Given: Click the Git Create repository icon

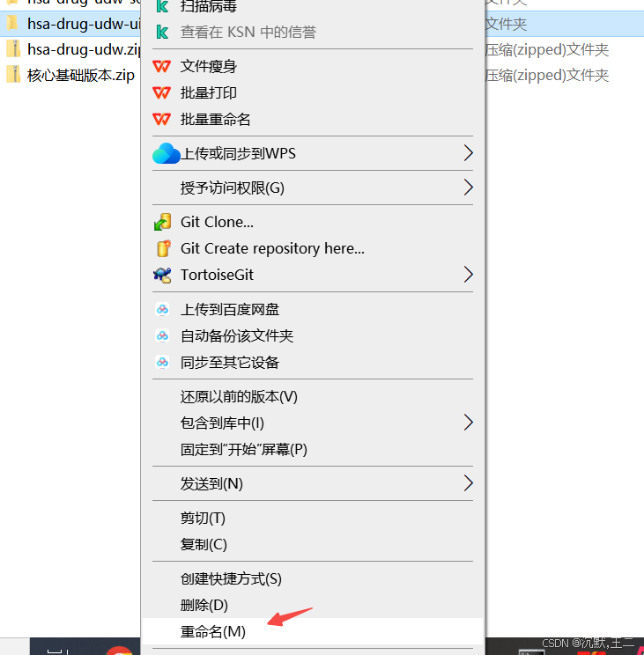Looking at the screenshot, I should tap(163, 248).
